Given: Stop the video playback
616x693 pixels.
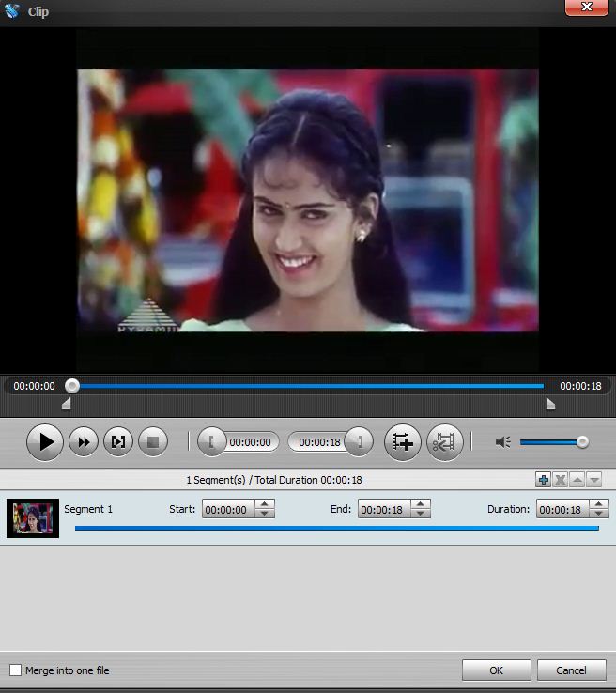Looking at the screenshot, I should coord(153,442).
